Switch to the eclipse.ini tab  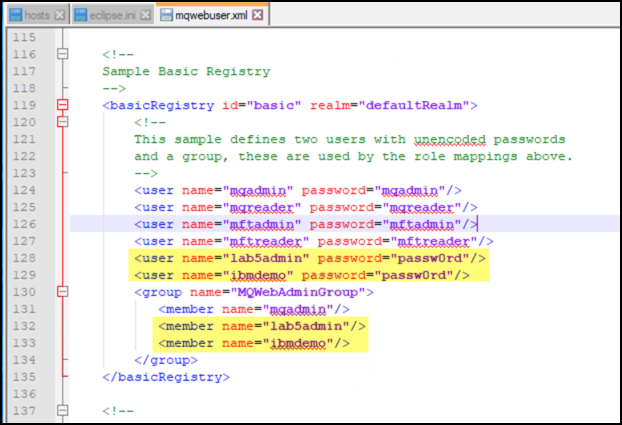point(112,15)
